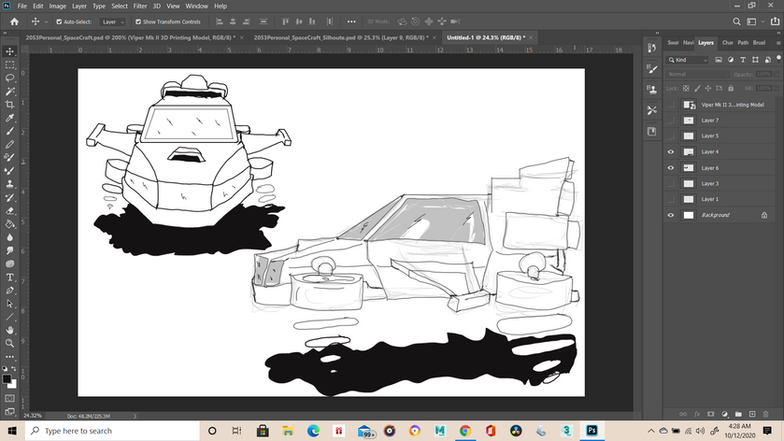
Task: Toggle the Auto-Select checkbox
Action: click(59, 21)
